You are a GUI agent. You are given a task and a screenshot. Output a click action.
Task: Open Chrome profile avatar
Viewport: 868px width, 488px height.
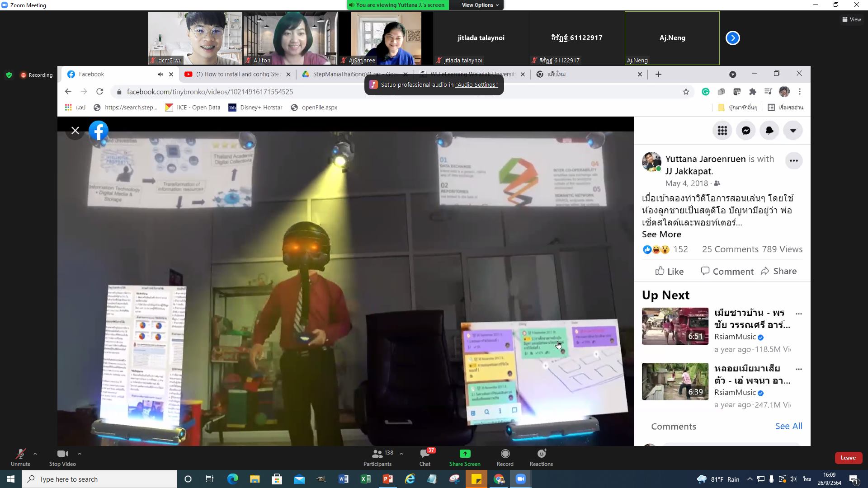[x=784, y=92]
